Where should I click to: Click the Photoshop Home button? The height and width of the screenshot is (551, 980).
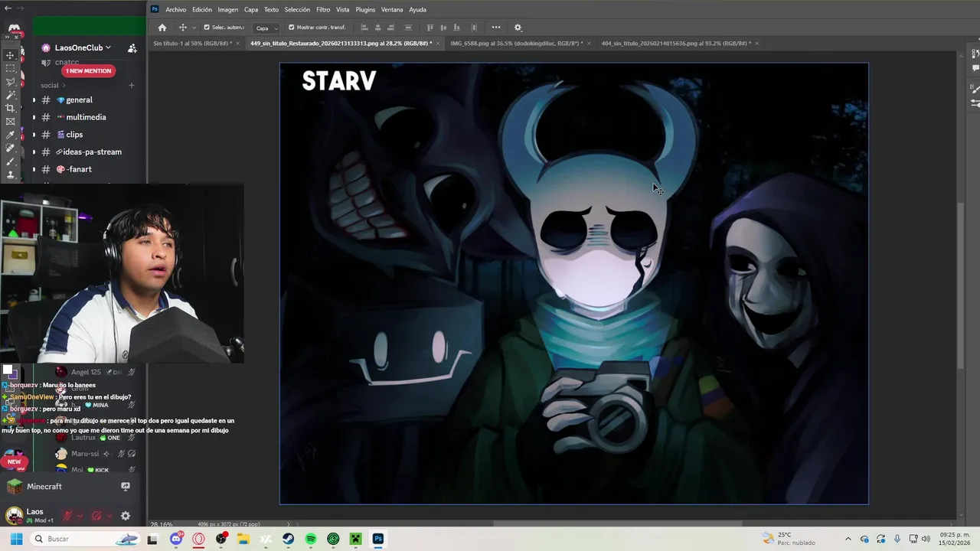162,28
